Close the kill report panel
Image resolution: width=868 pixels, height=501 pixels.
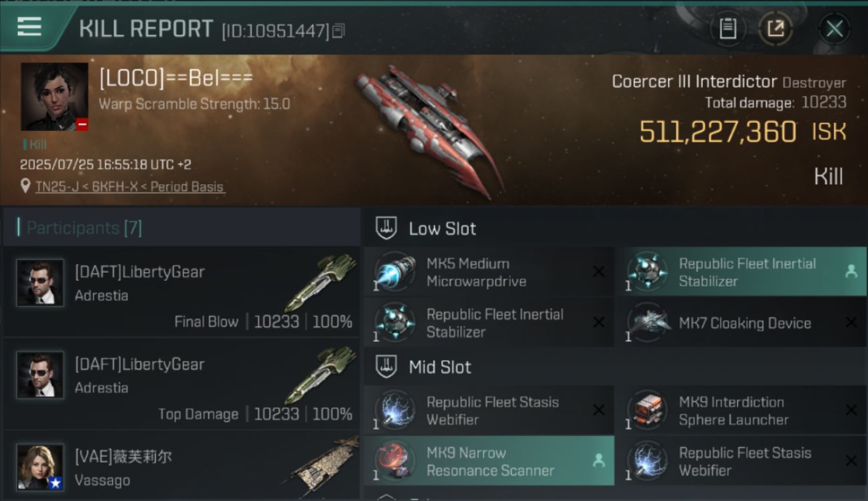(834, 29)
